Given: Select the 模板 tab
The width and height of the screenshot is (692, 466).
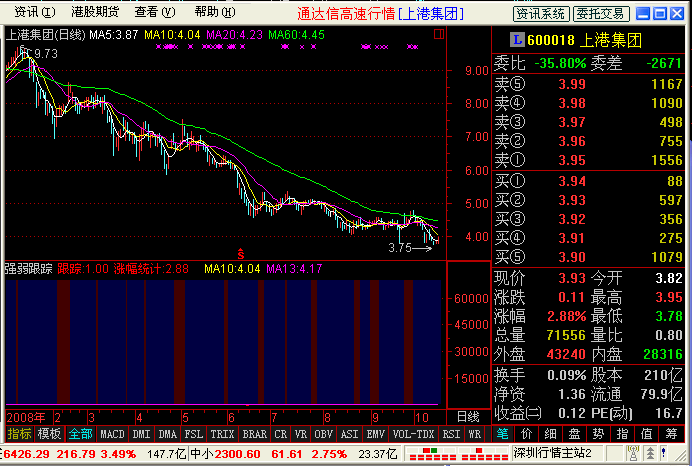Looking at the screenshot, I should coord(49,434).
